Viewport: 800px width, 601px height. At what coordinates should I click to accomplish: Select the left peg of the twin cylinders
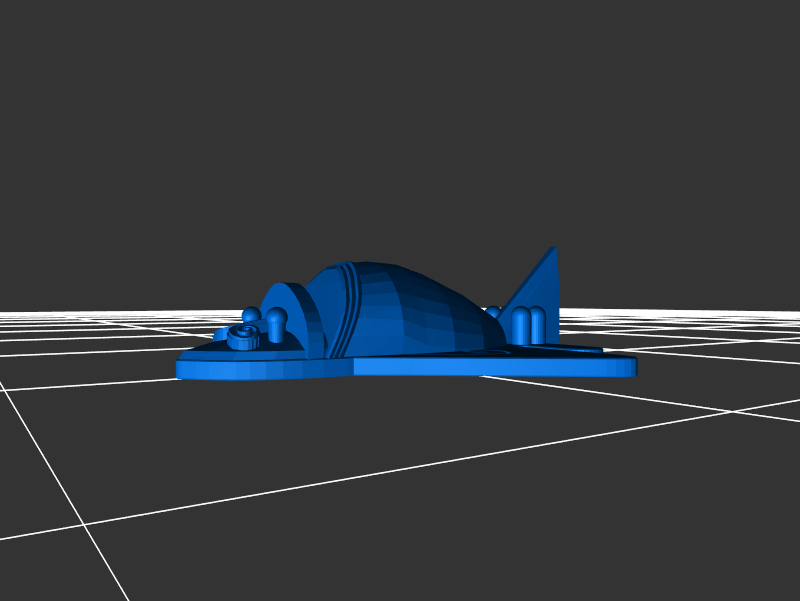[x=521, y=325]
